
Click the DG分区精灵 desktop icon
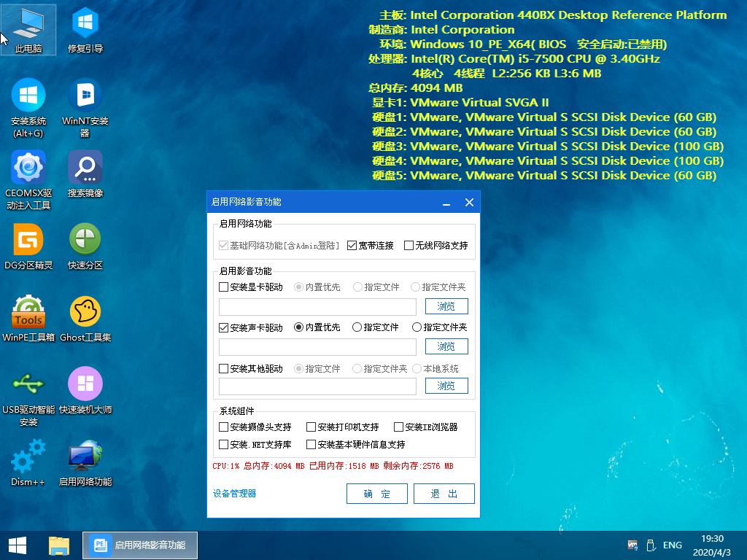(x=28, y=246)
